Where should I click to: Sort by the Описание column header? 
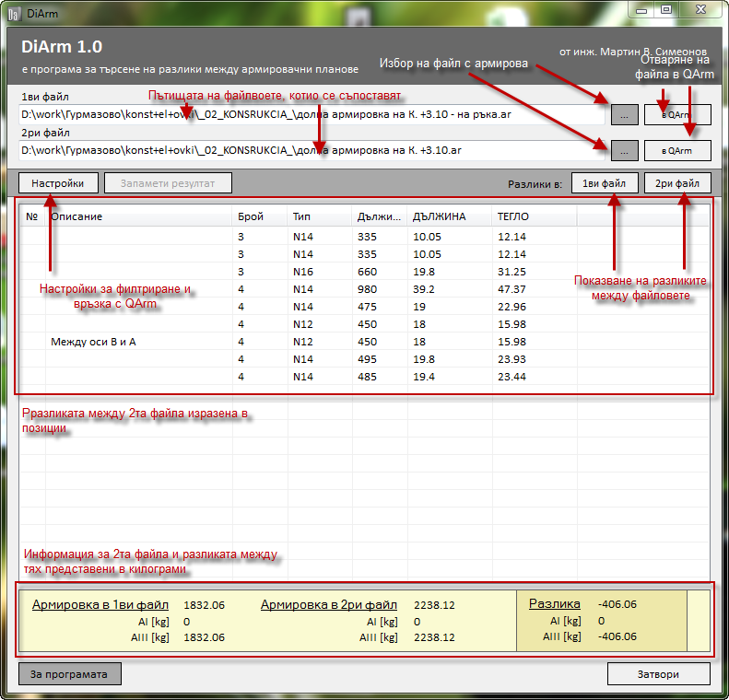[138, 216]
